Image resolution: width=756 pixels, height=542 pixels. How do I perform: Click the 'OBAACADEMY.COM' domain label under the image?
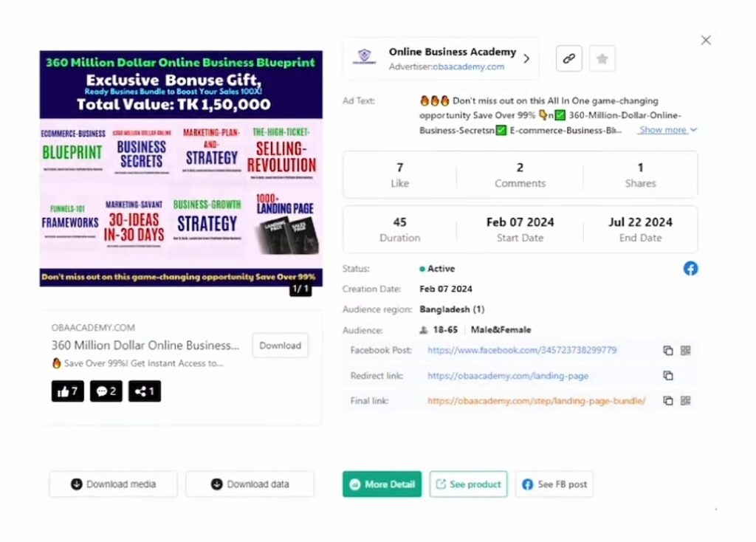tap(93, 327)
